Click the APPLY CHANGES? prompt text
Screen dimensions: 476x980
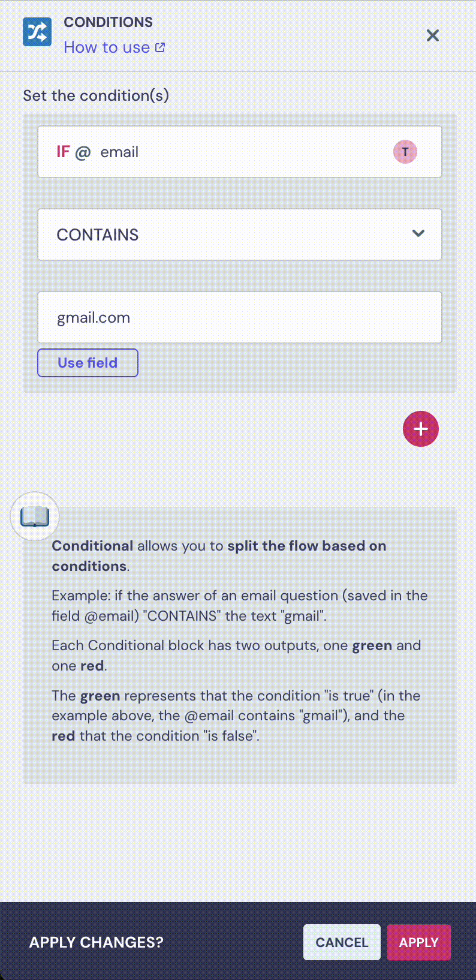tap(97, 942)
